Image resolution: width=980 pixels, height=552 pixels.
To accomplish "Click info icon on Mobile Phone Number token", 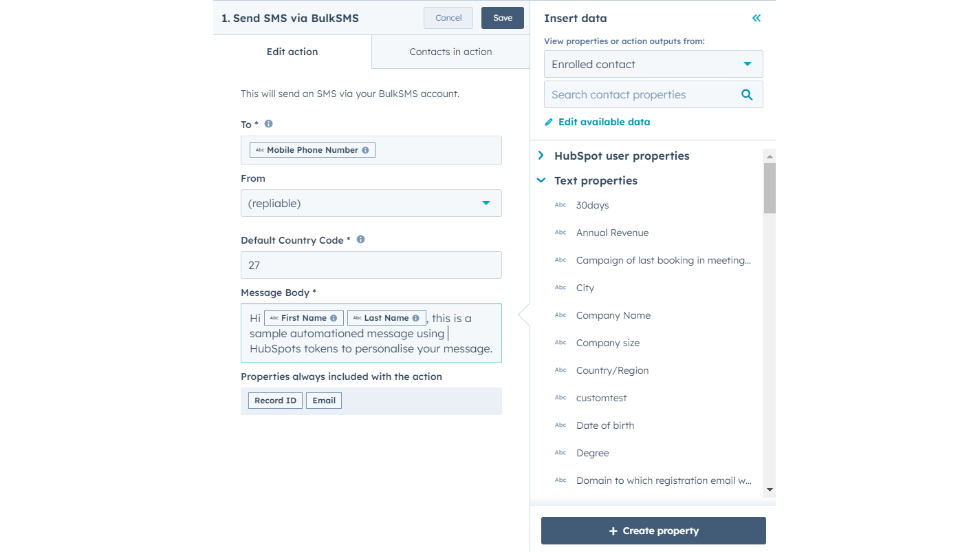I will coord(365,150).
